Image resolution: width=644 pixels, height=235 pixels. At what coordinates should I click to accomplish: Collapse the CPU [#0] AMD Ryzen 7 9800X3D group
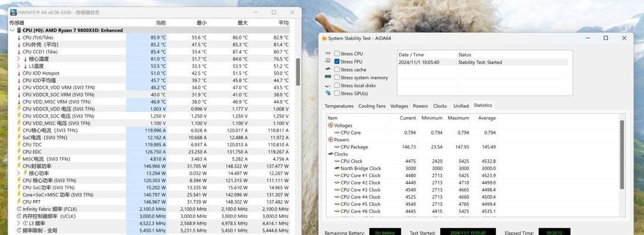12,31
